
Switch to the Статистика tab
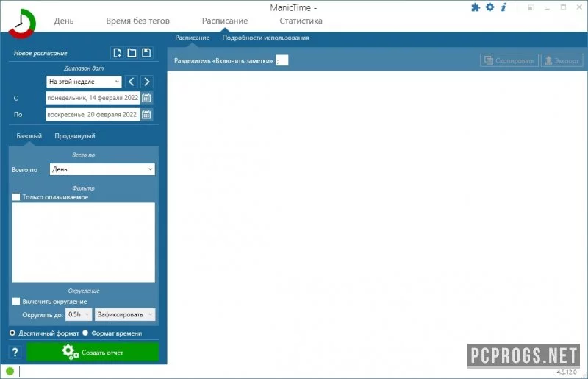301,21
